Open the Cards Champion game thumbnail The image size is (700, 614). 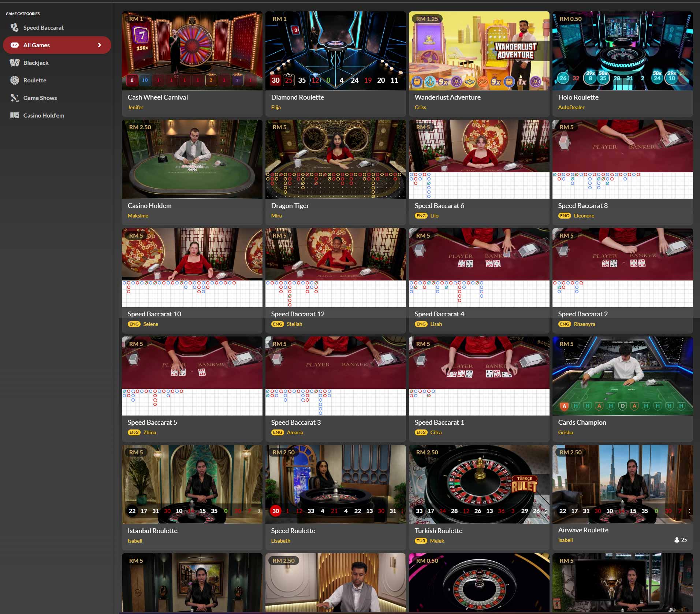[x=622, y=376]
